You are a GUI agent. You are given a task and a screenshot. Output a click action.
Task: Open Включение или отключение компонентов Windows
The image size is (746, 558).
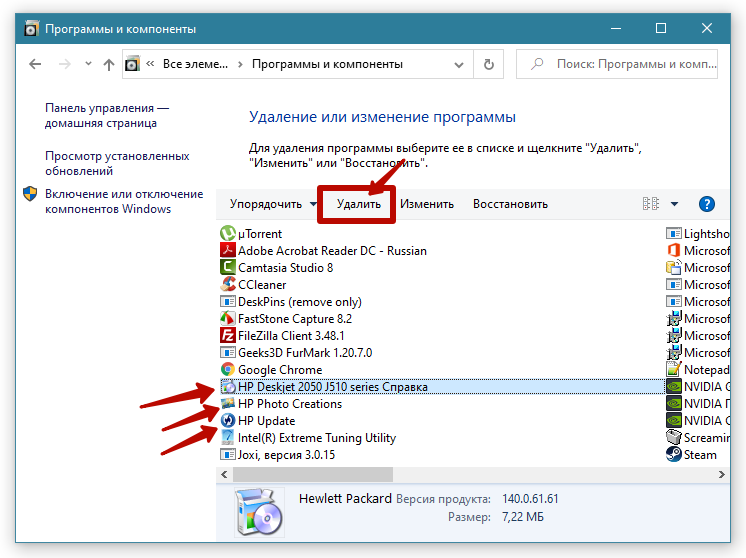[124, 201]
